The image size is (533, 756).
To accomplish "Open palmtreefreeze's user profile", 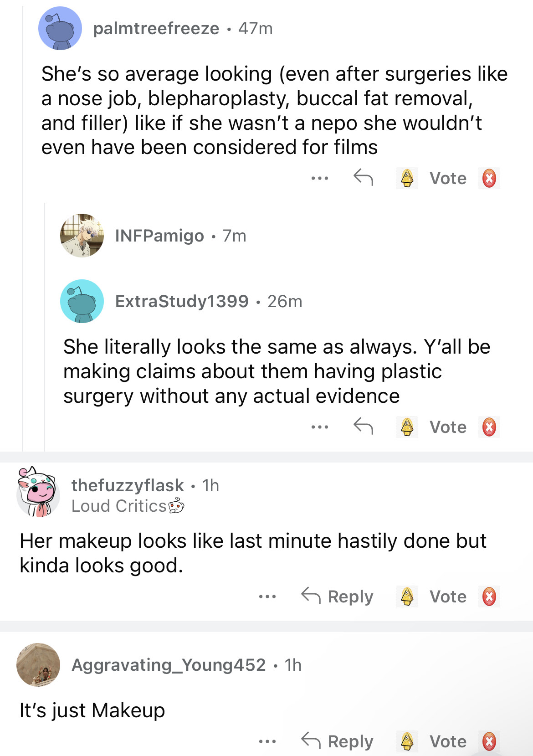I will point(156,28).
